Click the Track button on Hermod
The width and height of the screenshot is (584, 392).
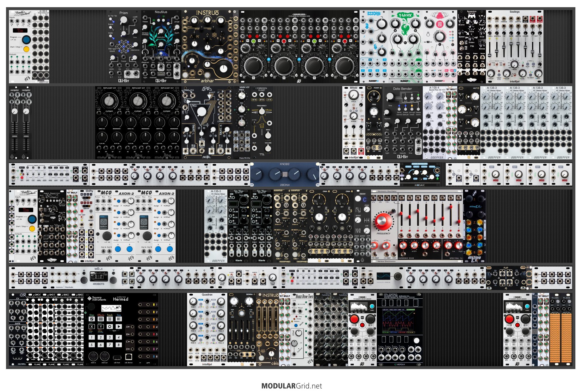pyautogui.click(x=110, y=319)
